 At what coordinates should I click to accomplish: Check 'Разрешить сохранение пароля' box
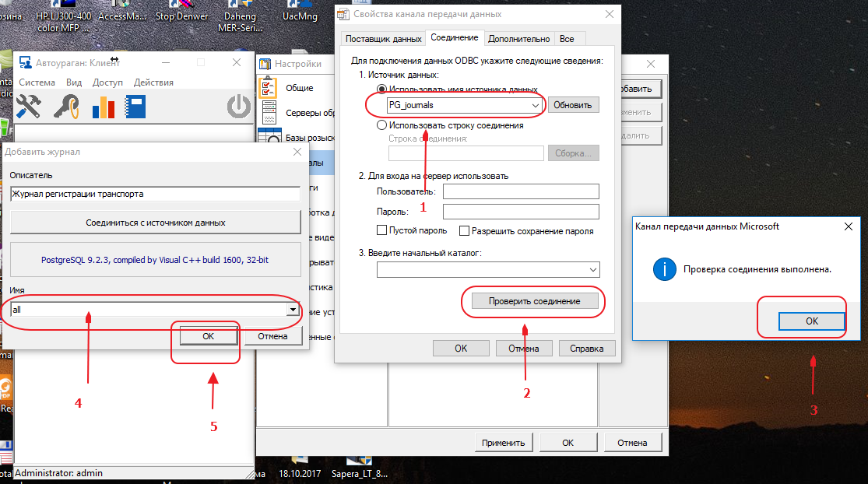[x=465, y=230]
